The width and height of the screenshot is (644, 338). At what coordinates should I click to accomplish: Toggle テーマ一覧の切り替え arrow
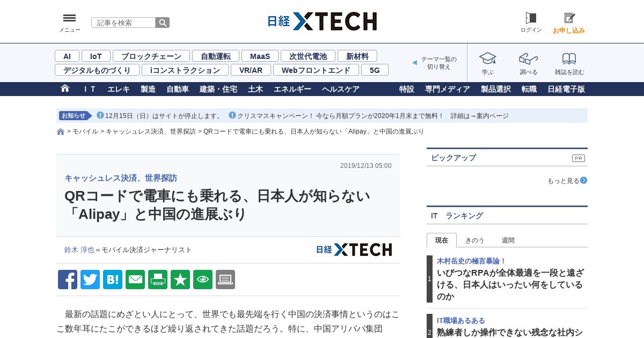(x=414, y=63)
